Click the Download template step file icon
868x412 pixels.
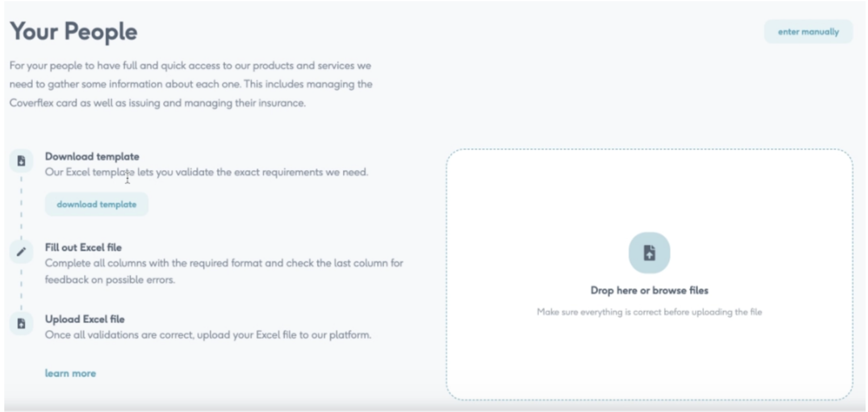pyautogui.click(x=21, y=161)
